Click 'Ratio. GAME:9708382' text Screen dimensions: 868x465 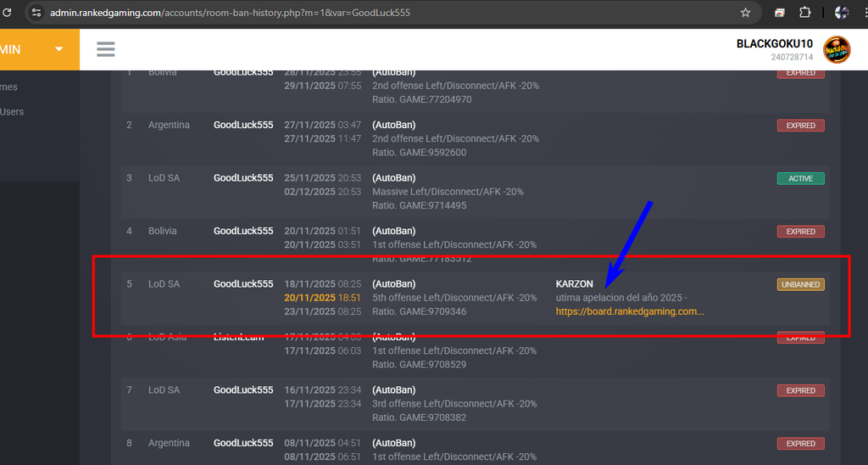pyautogui.click(x=419, y=417)
